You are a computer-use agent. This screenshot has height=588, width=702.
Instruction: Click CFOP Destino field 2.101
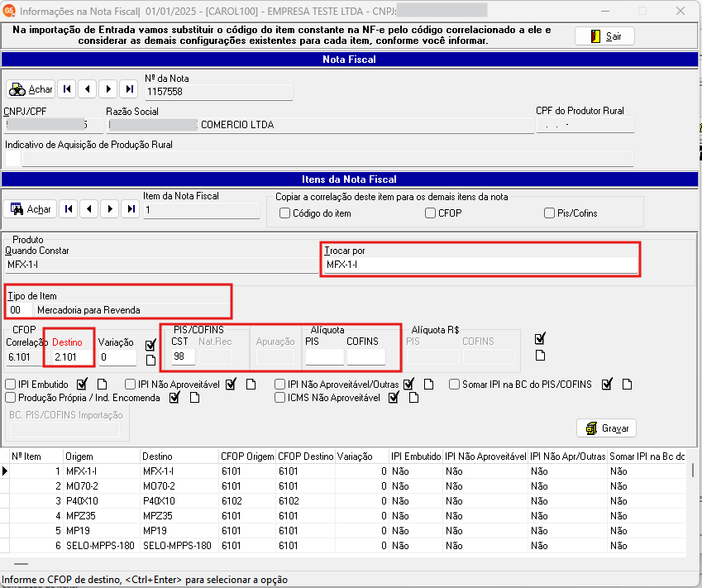(x=71, y=357)
